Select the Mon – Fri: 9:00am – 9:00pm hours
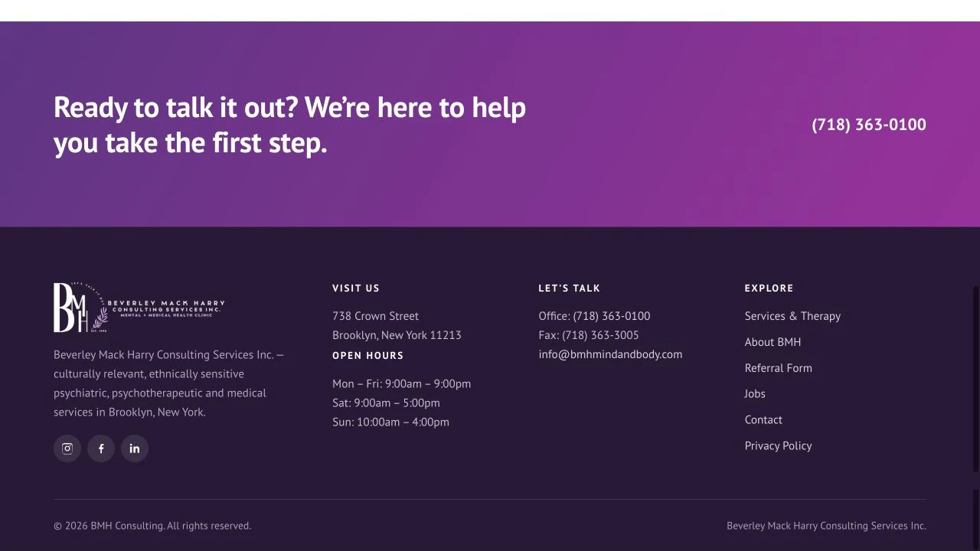Screen dimensions: 980x551 pyautogui.click(x=401, y=384)
